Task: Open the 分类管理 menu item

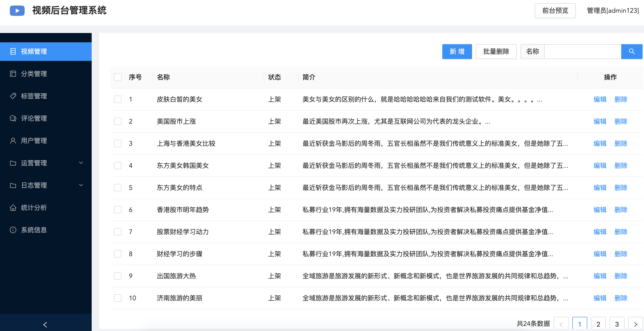Action: click(x=34, y=74)
